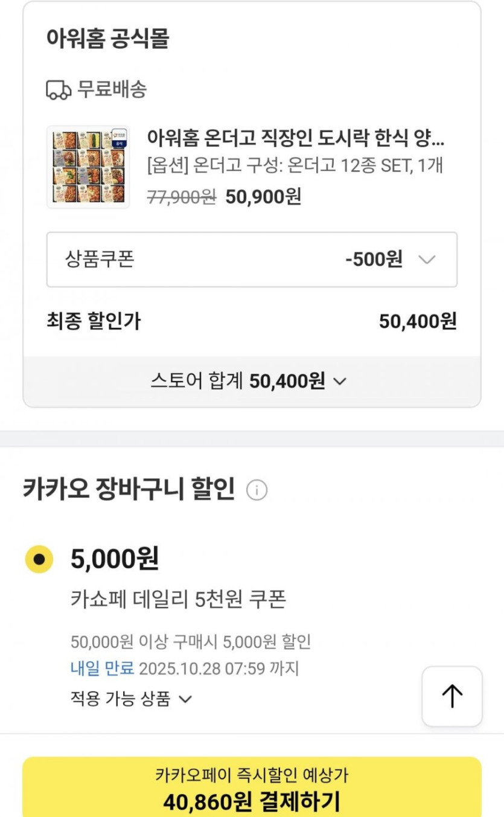Open the 온더고 lunchbox product thumbnail
Screen dimensions: 504x817
(x=88, y=167)
